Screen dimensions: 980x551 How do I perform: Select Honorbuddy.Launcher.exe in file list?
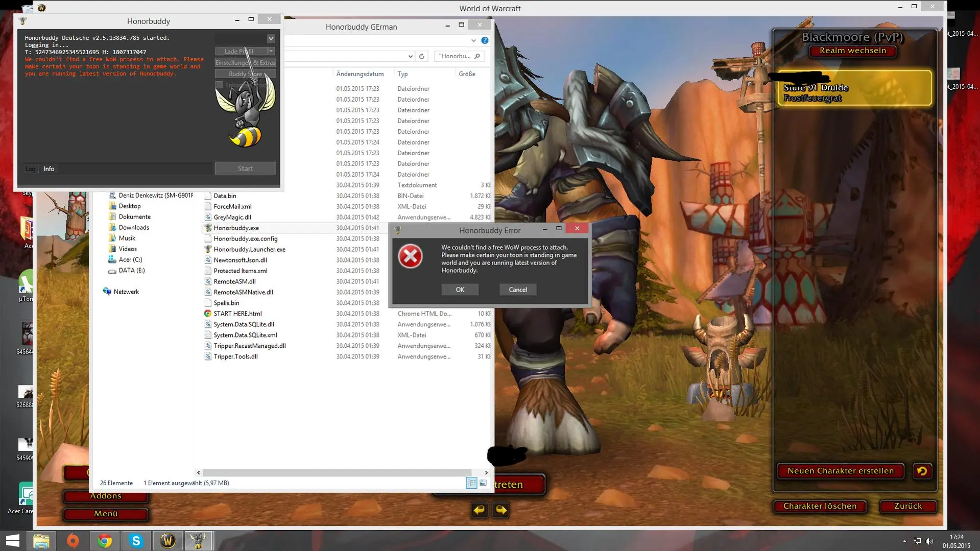(x=249, y=249)
